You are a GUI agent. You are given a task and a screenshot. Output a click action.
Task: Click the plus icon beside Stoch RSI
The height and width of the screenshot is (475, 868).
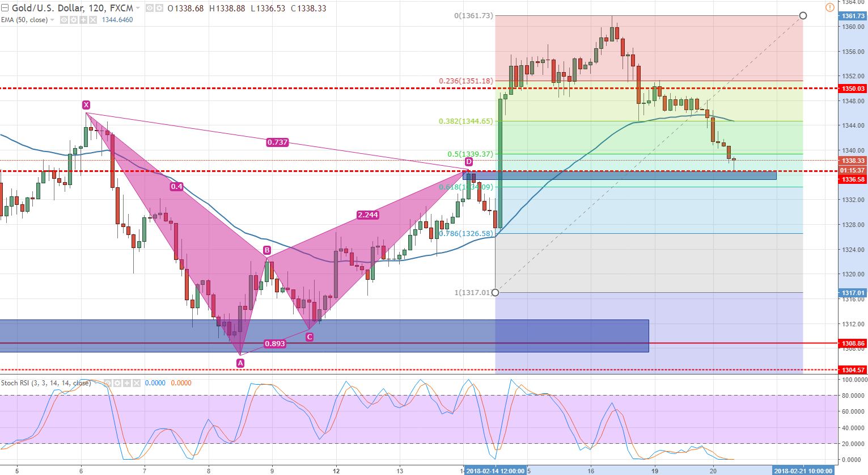(x=128, y=383)
